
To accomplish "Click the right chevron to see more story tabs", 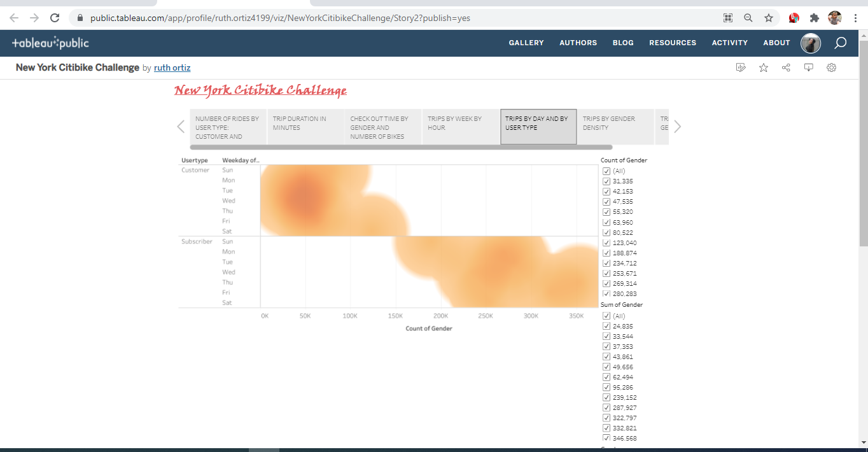I will 677,126.
